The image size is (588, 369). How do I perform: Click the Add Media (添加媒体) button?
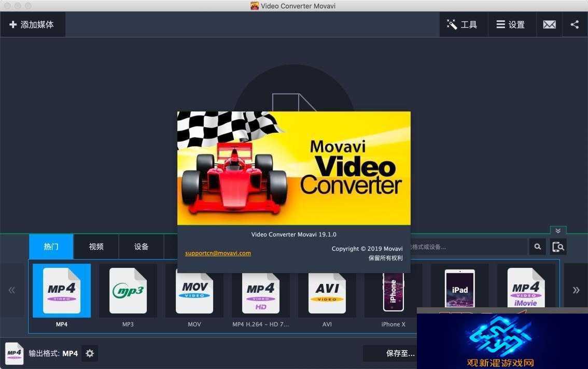tap(32, 24)
